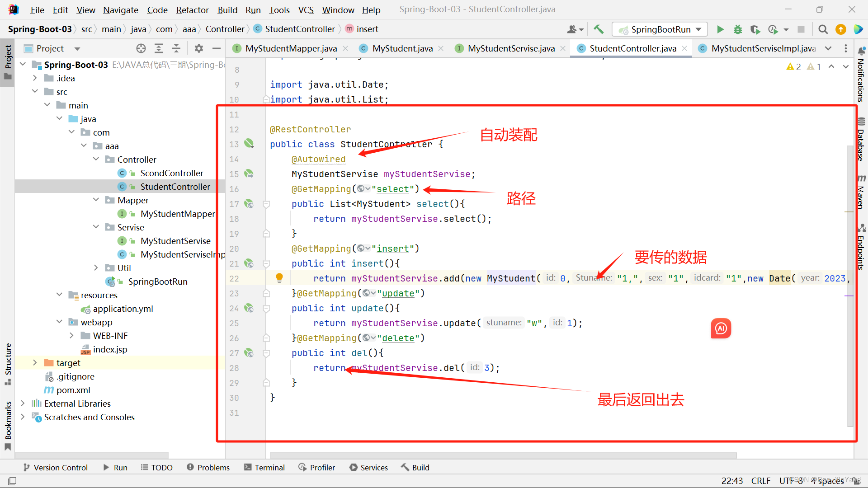Image resolution: width=868 pixels, height=488 pixels.
Task: Switch to MyStudentMapper.java tab
Action: 291,48
